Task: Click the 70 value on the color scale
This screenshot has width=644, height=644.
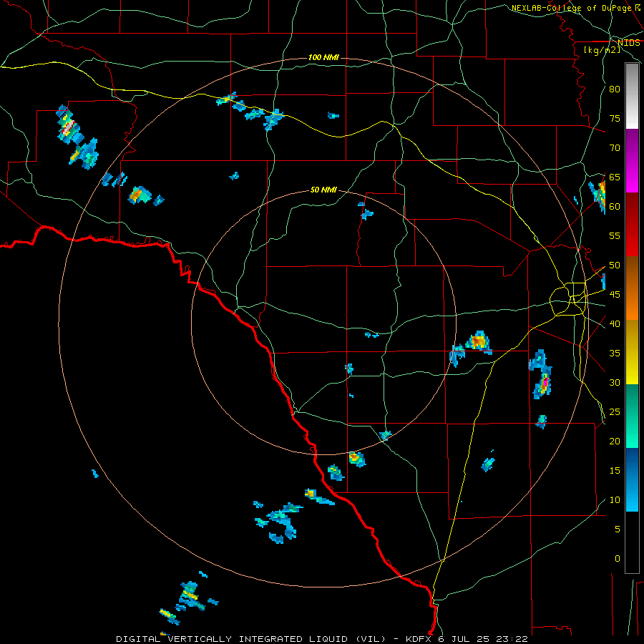Action: (615, 148)
